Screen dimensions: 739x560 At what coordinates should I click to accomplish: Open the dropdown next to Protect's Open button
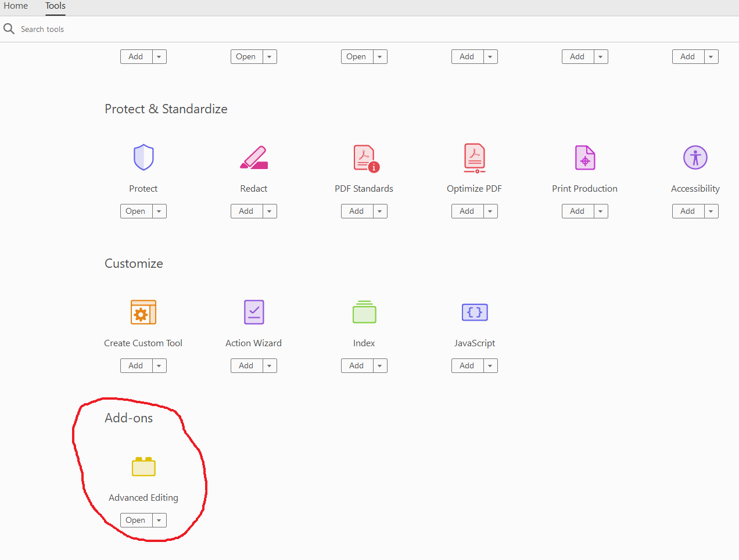coord(159,211)
